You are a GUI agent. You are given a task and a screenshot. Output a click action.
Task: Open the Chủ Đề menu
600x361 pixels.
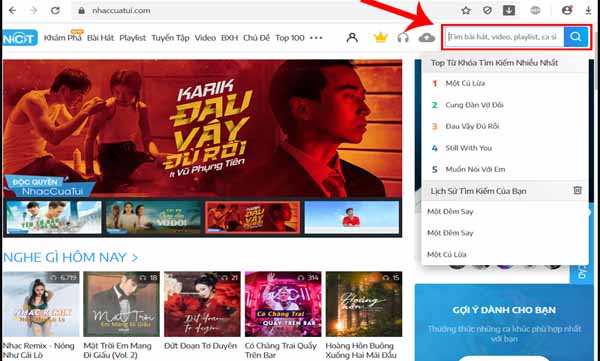click(256, 38)
